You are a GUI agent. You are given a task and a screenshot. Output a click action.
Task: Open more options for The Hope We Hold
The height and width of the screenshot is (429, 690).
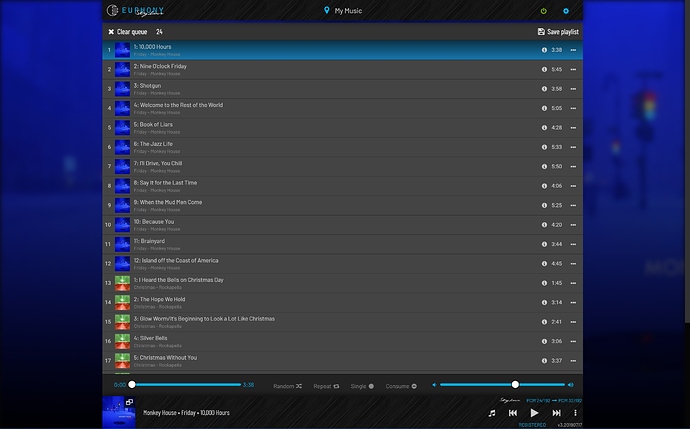pos(573,302)
